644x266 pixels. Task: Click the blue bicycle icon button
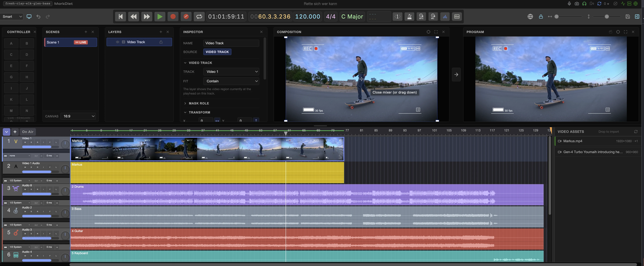(x=445, y=17)
